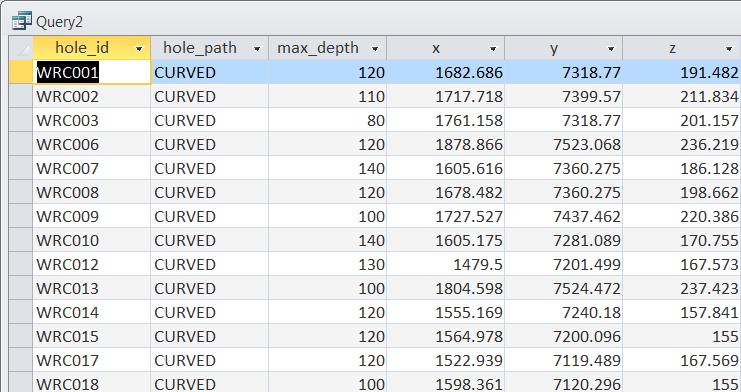Click the Query2 datasheet icon
741x392 pixels.
click(x=22, y=21)
